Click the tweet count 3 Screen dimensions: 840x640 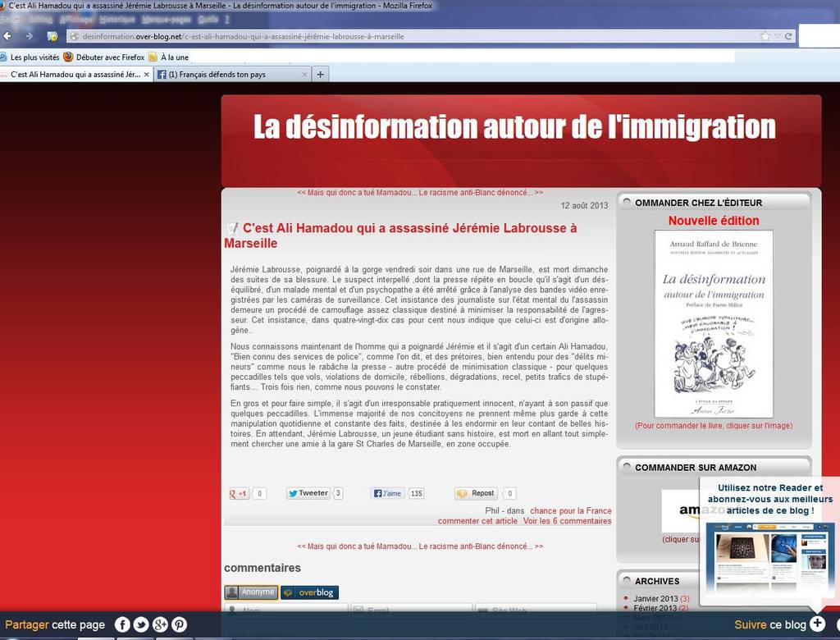(338, 493)
